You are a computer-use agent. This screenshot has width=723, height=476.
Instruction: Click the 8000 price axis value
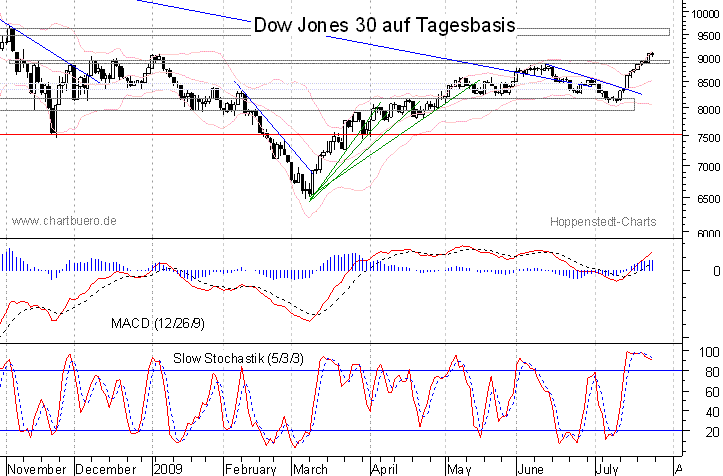tap(708, 110)
